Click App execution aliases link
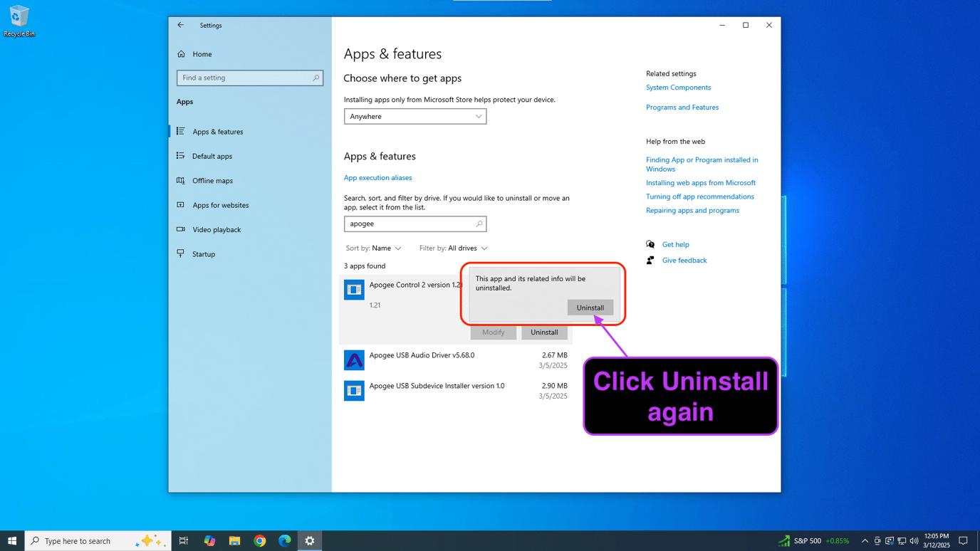The width and height of the screenshot is (980, 551). tap(377, 177)
